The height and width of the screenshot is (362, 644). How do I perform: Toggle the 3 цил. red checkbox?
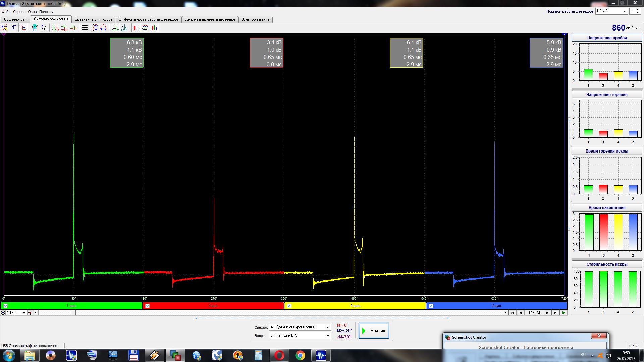click(x=147, y=306)
